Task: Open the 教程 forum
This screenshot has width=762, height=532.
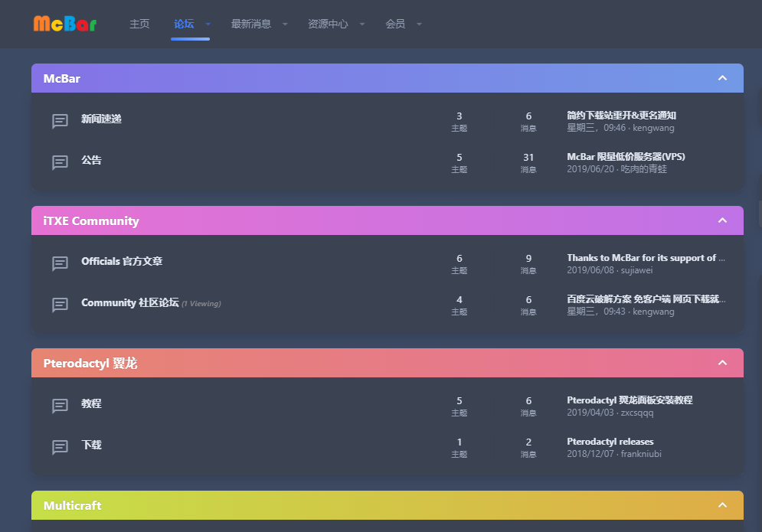Action: (x=91, y=403)
